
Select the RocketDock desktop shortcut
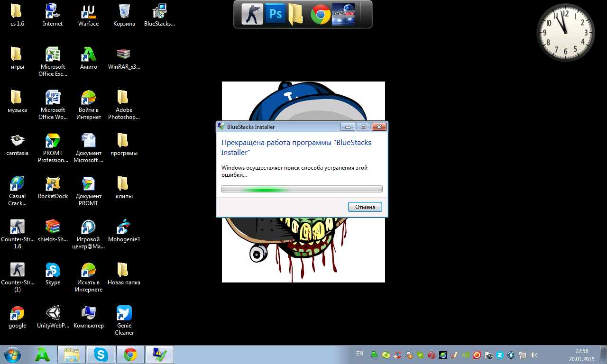53,188
